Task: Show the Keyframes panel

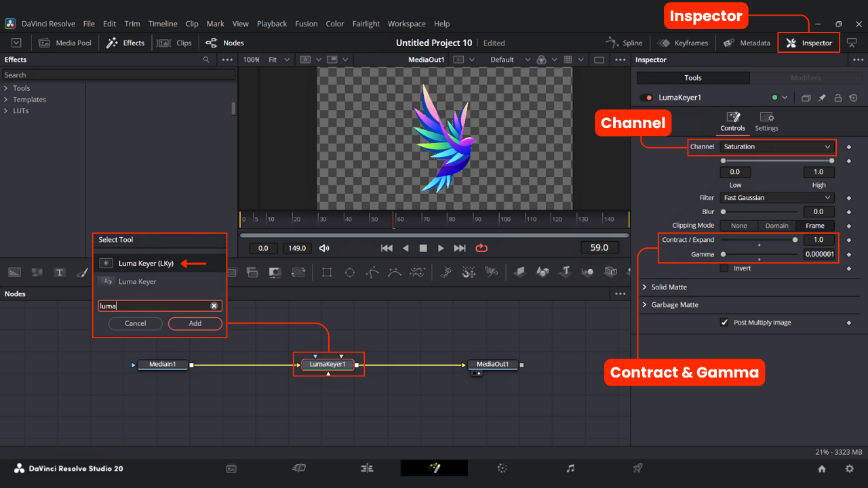Action: 683,43
